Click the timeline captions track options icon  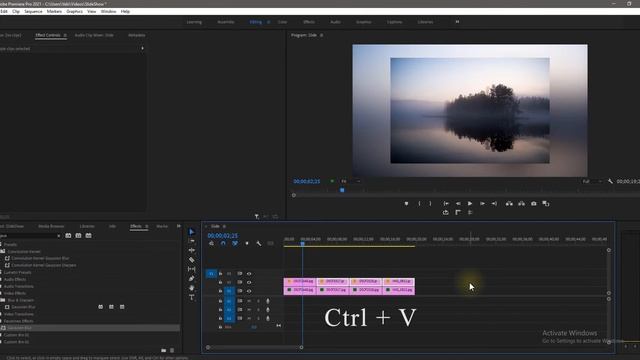coord(270,244)
